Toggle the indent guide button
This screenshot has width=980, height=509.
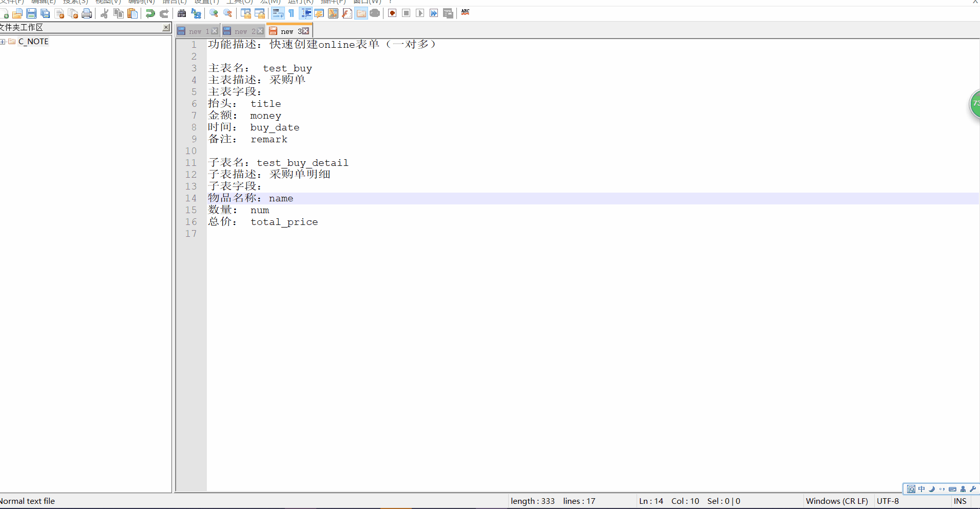[305, 13]
